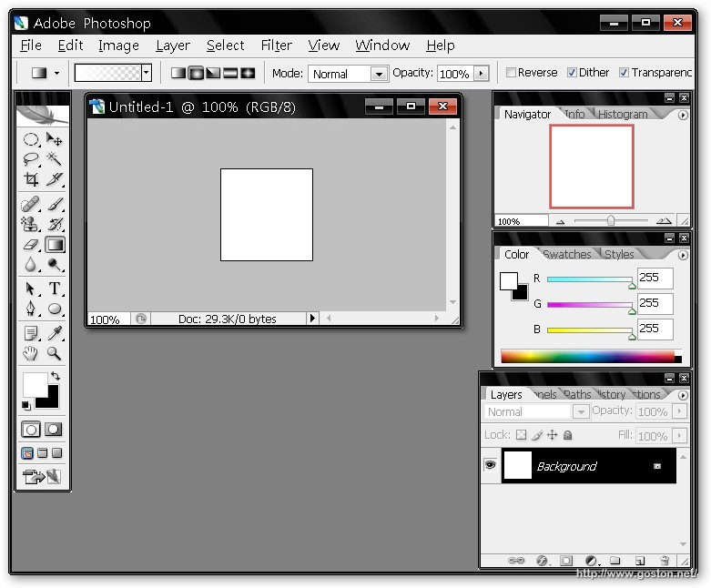The width and height of the screenshot is (711, 588).
Task: Open the gradient Mode dropdown
Action: pos(350,74)
